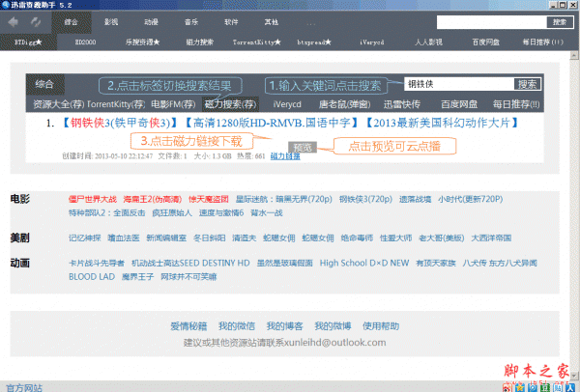Switch to the 影视 category tab
Image resolution: width=580 pixels, height=392 pixels.
coord(111,22)
